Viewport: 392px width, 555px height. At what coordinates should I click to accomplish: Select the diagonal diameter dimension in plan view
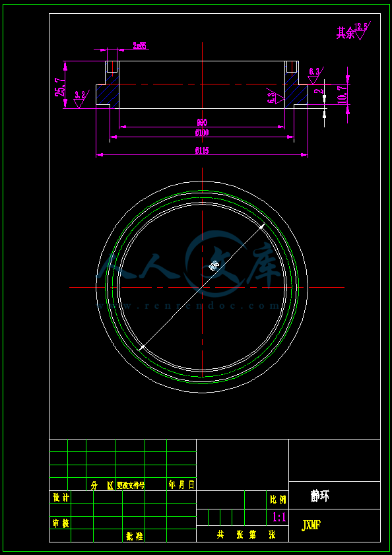tap(202, 288)
